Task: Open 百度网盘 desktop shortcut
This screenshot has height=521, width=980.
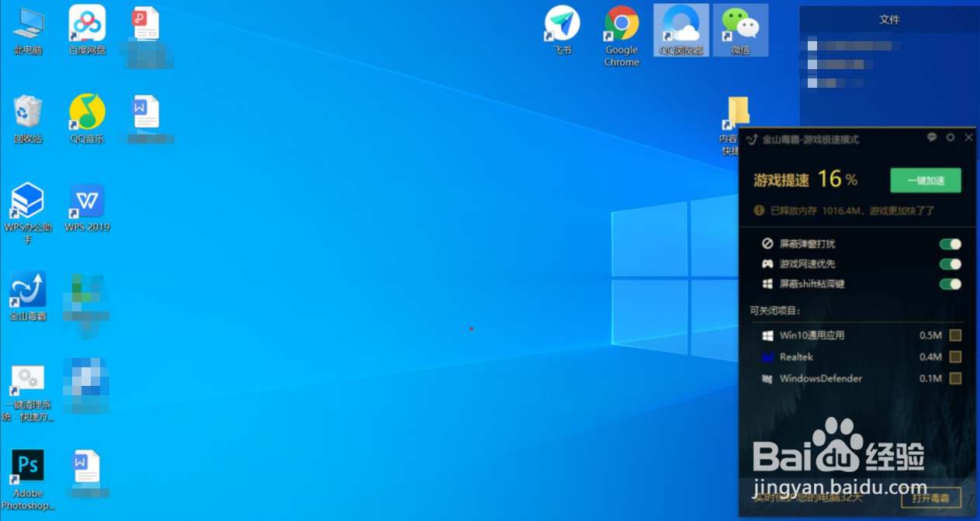Action: pyautogui.click(x=87, y=30)
